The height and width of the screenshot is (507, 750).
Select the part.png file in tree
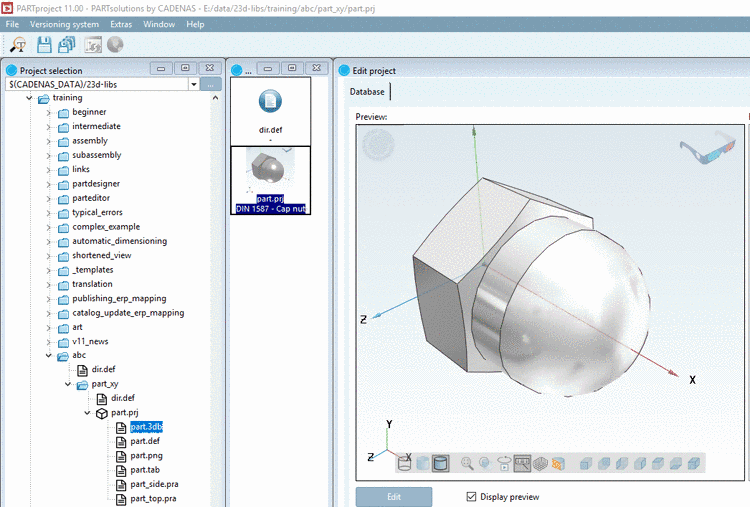click(x=146, y=455)
